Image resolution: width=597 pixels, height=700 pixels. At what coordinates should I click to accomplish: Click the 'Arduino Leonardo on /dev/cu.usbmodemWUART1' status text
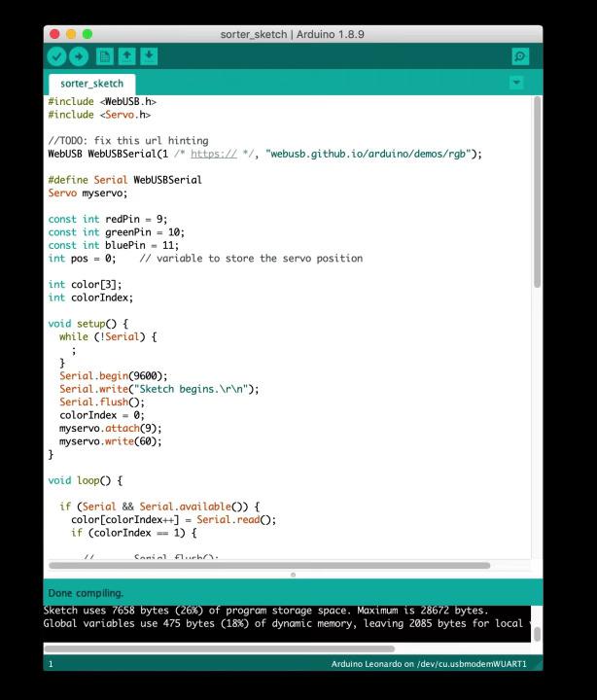tap(429, 664)
